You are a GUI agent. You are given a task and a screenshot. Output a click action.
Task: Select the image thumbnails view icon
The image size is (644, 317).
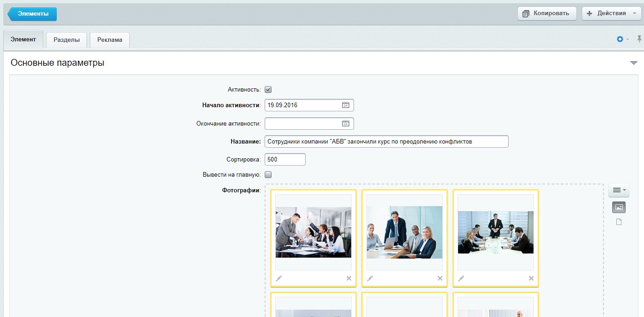619,207
